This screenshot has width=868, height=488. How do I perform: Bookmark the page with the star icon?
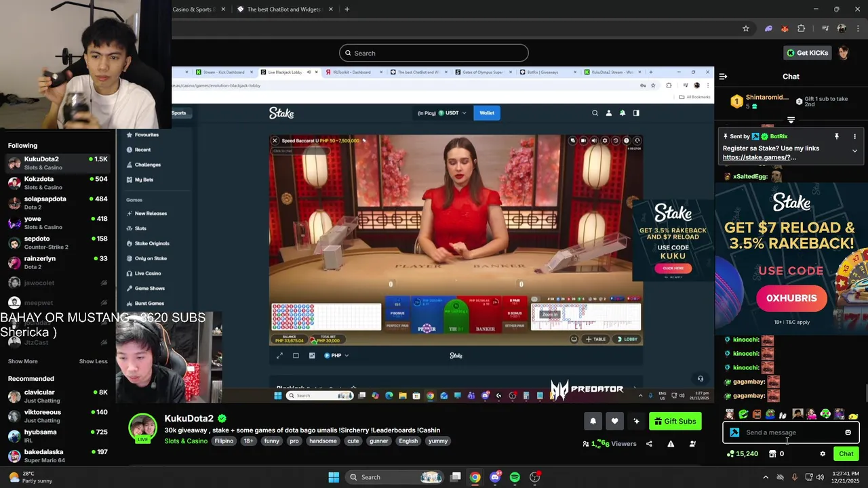[x=746, y=28]
